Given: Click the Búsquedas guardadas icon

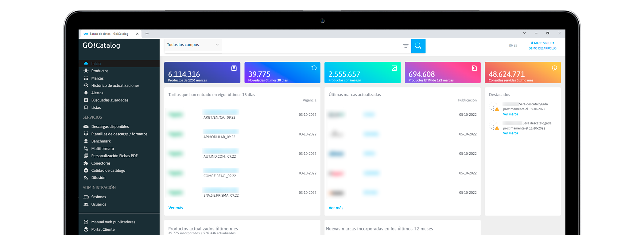Looking at the screenshot, I should click(86, 100).
